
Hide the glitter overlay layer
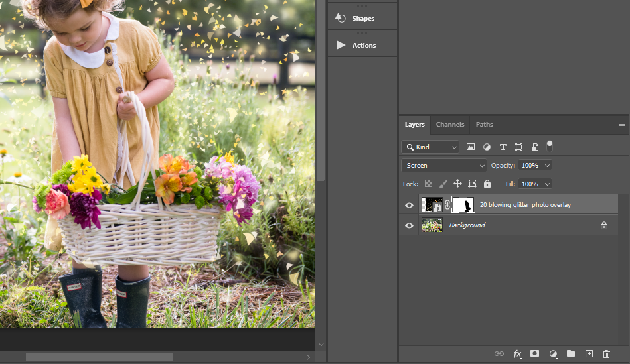pos(409,205)
